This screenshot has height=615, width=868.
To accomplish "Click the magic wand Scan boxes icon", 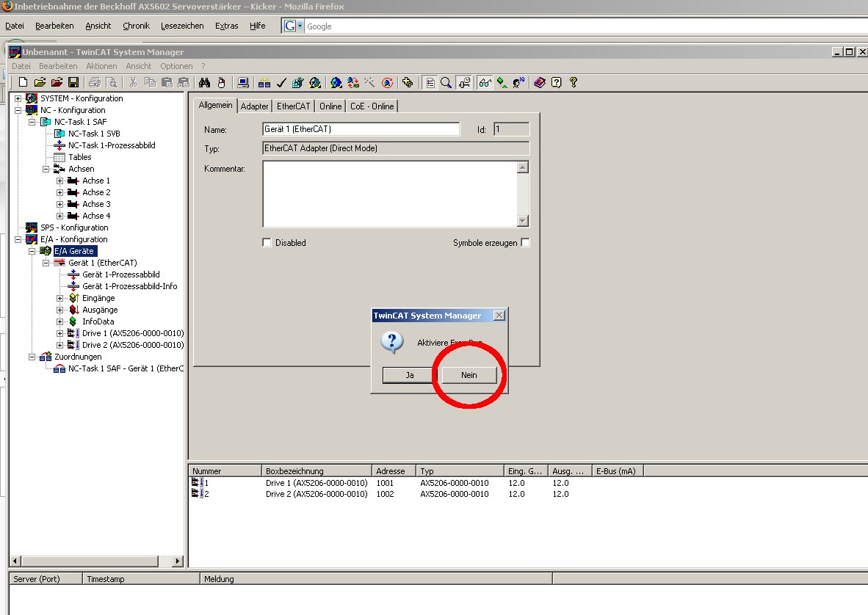I will click(x=370, y=82).
